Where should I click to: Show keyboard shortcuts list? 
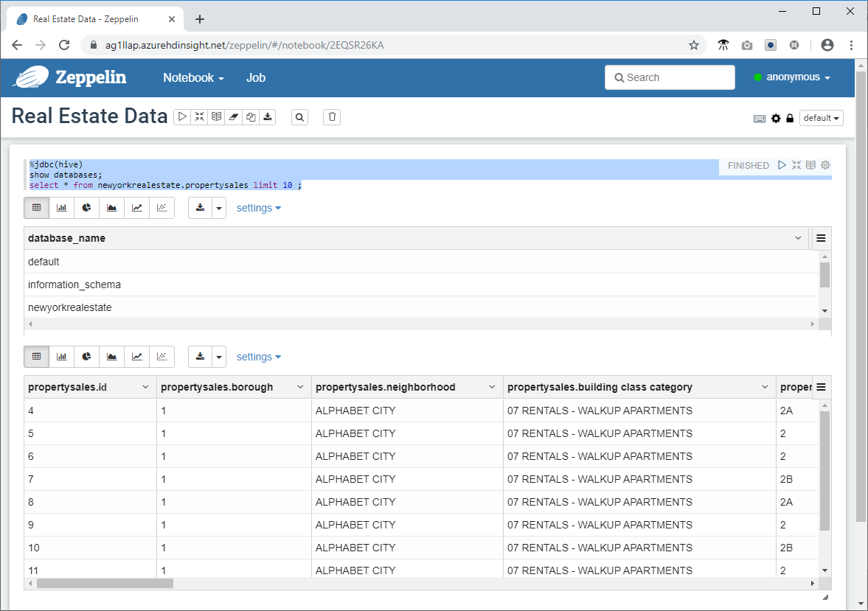[760, 119]
